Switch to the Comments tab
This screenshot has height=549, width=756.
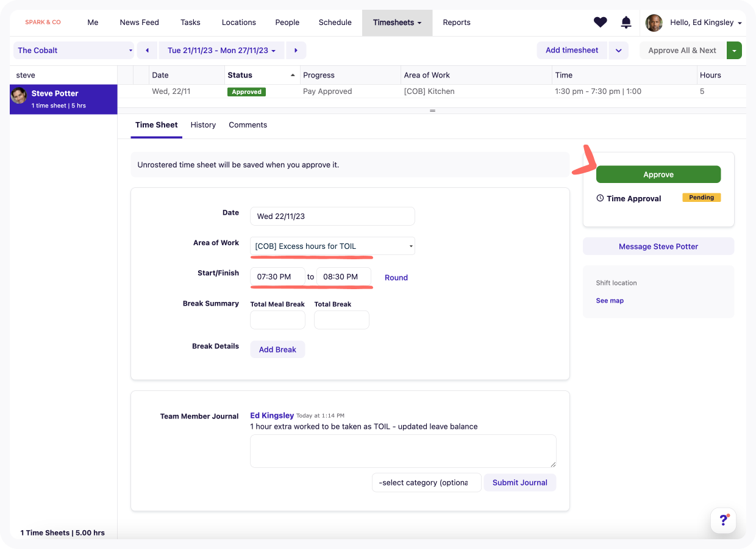(248, 125)
